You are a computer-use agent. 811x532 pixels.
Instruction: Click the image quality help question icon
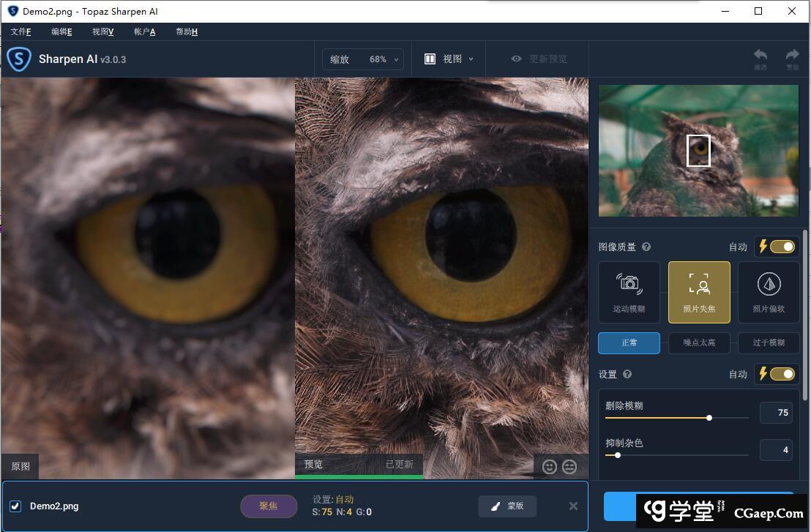(646, 247)
